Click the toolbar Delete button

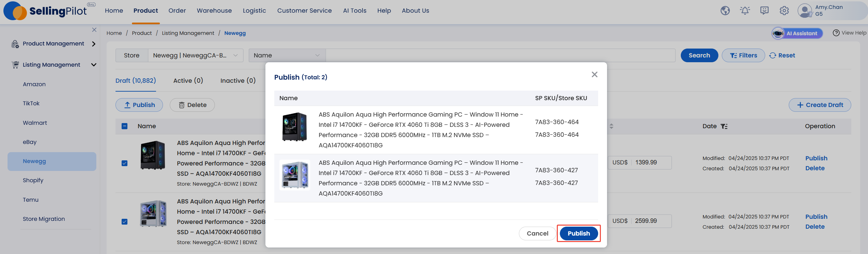click(192, 105)
